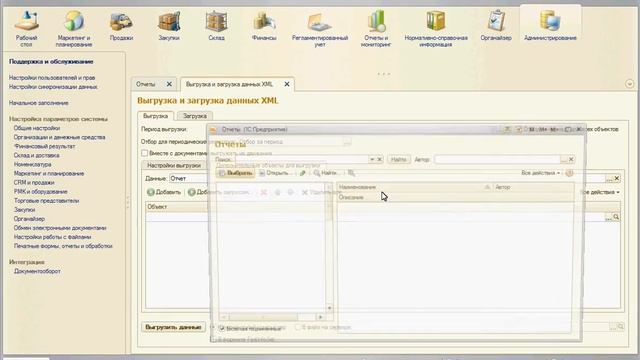
Task: Close the Выгрузка и загрузка данных XML tab
Action: click(287, 84)
